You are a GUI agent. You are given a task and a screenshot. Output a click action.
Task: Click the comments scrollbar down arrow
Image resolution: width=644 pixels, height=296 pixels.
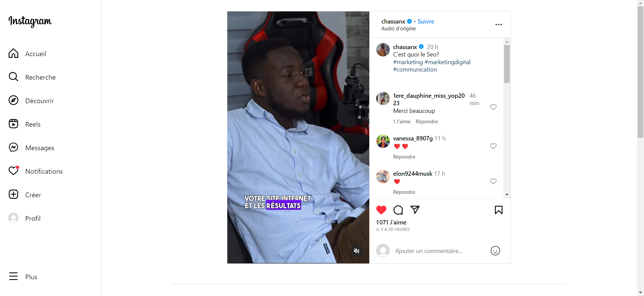coord(507,195)
